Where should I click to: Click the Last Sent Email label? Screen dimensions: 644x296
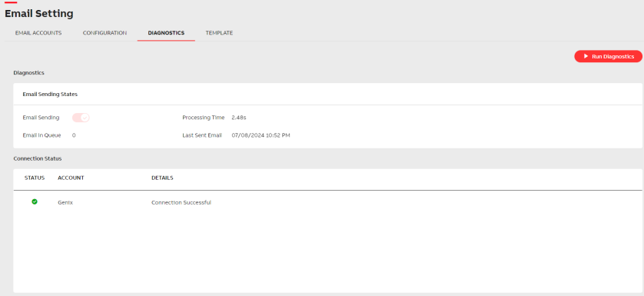click(x=202, y=135)
